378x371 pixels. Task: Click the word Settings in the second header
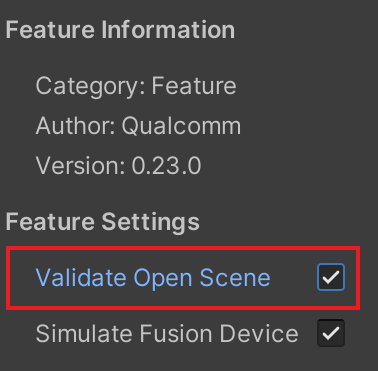(150, 222)
